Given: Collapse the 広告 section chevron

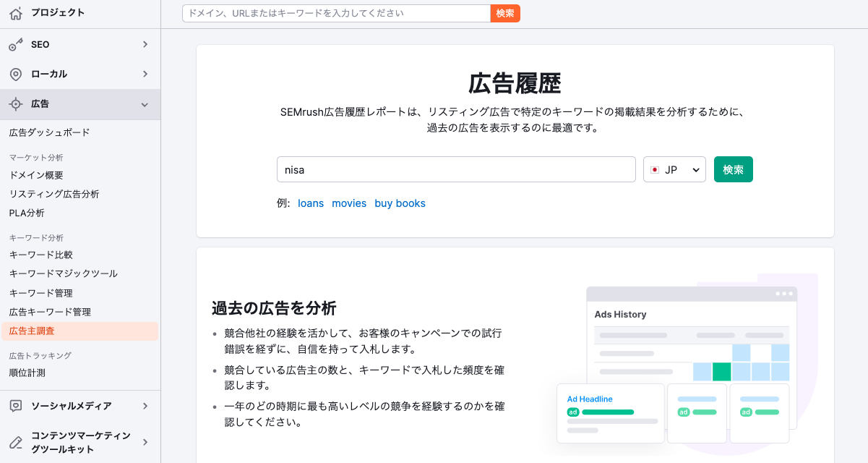Looking at the screenshot, I should [x=145, y=105].
